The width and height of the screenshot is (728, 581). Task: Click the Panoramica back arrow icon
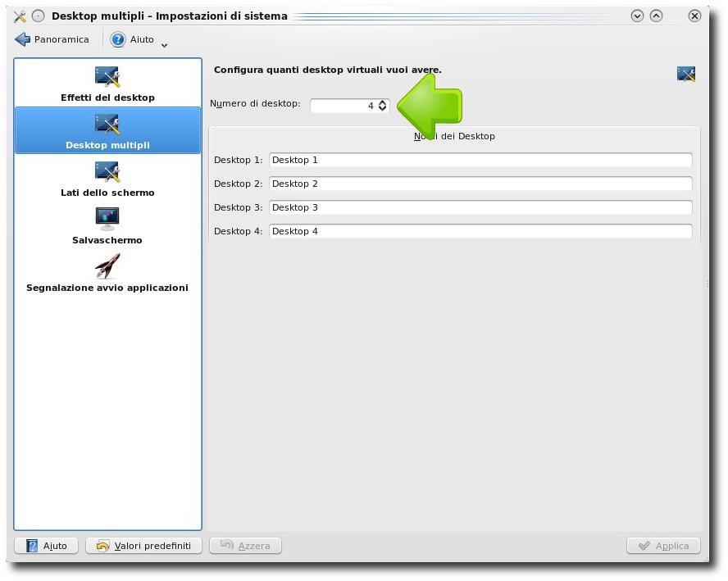coord(22,39)
